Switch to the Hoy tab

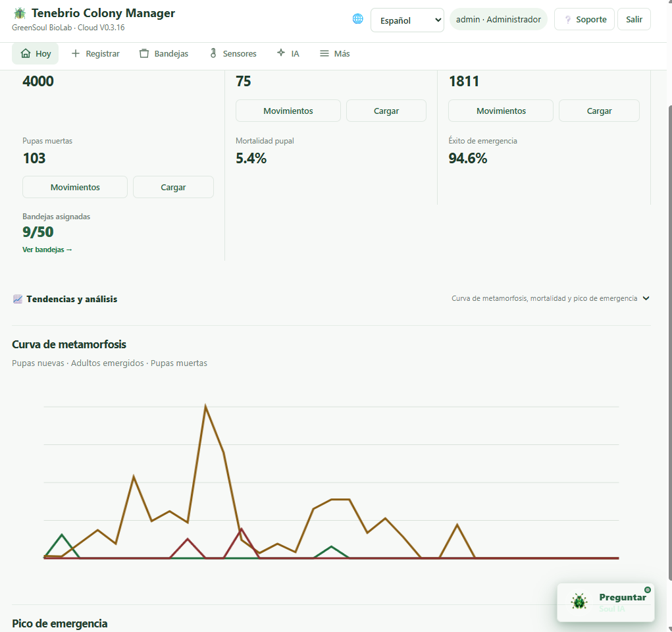pos(35,53)
